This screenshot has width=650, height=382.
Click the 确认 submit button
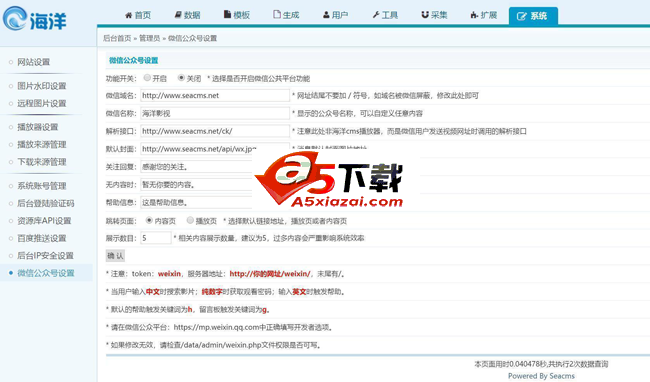pyautogui.click(x=115, y=256)
